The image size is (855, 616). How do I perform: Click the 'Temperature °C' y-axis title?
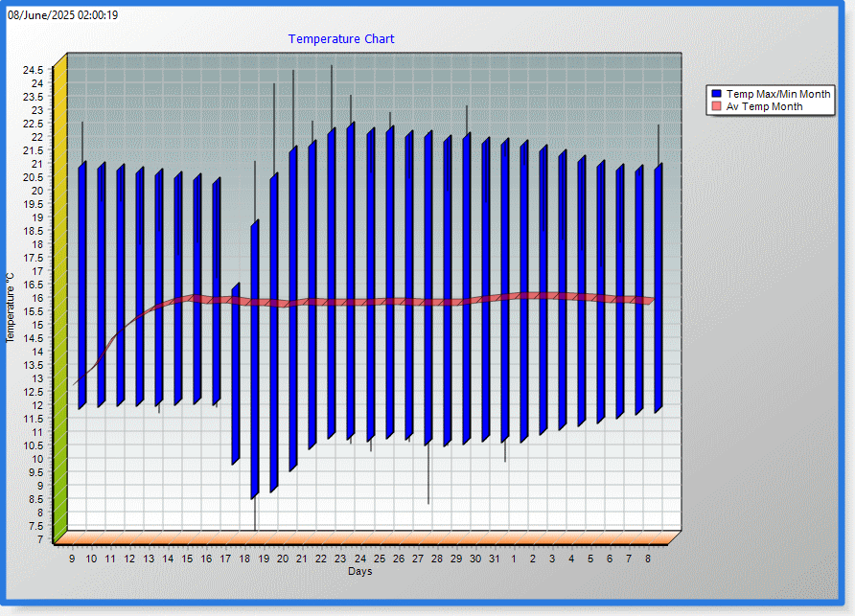pos(11,308)
